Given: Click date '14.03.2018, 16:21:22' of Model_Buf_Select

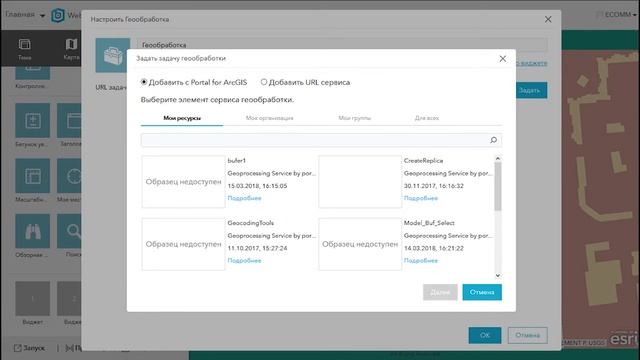Looking at the screenshot, I should [x=434, y=248].
